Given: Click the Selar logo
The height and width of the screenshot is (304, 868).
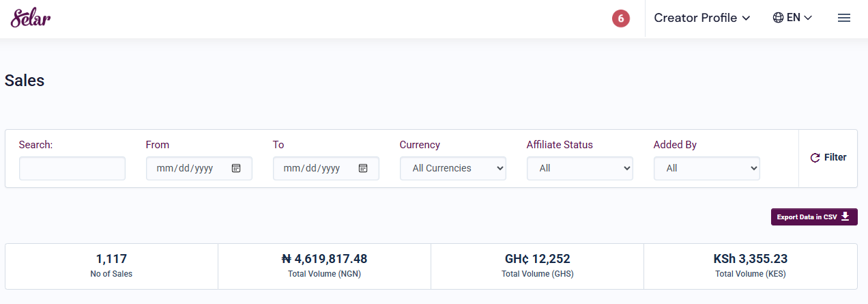Looking at the screenshot, I should (x=31, y=18).
